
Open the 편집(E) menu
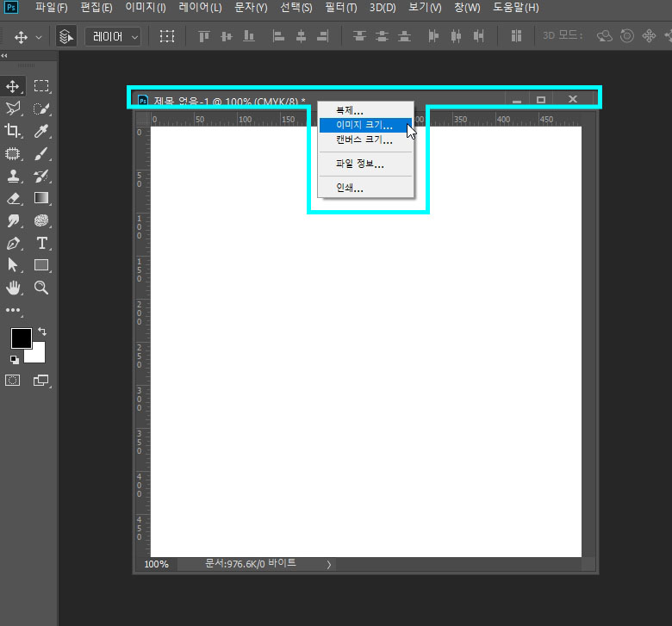[x=96, y=8]
